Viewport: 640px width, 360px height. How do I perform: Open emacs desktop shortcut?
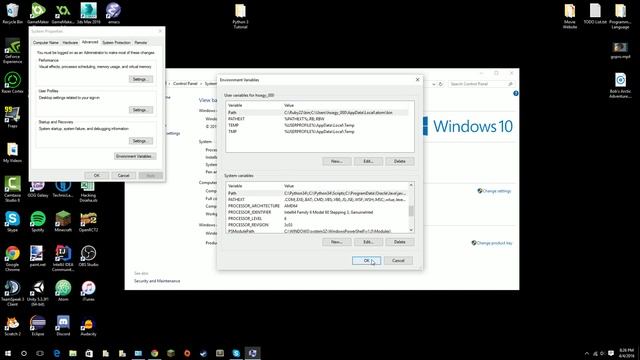pos(113,13)
